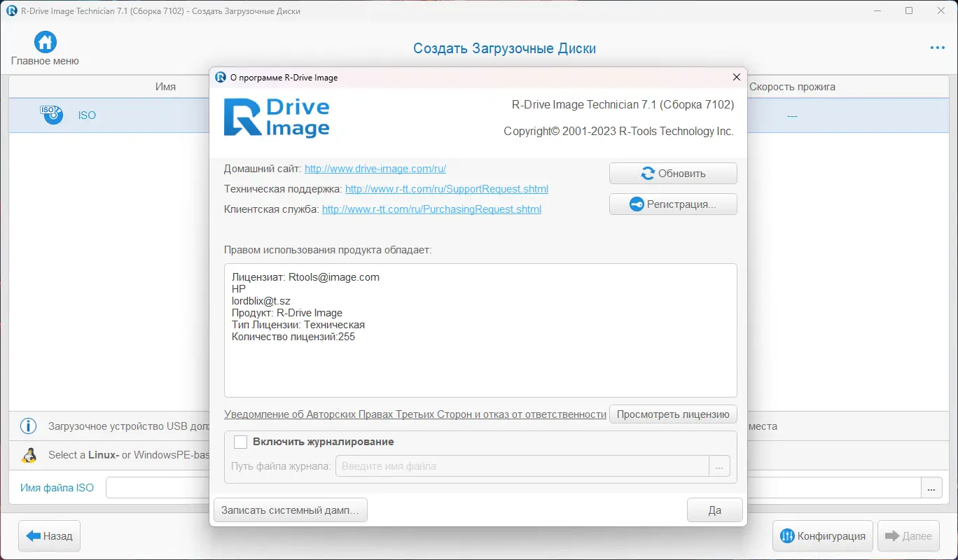Screen dimensions: 958x560
Task: Click the R icon in About dialog title bar
Action: [221, 78]
